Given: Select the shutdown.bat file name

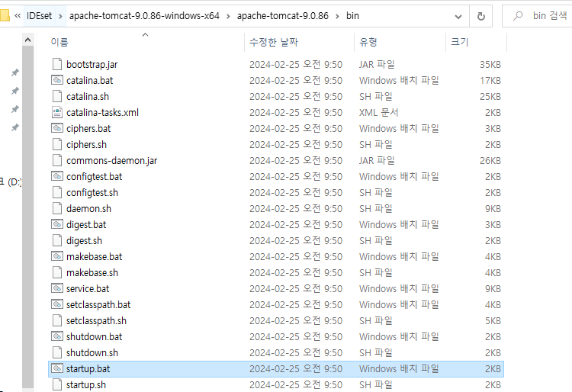Looking at the screenshot, I should 94,336.
